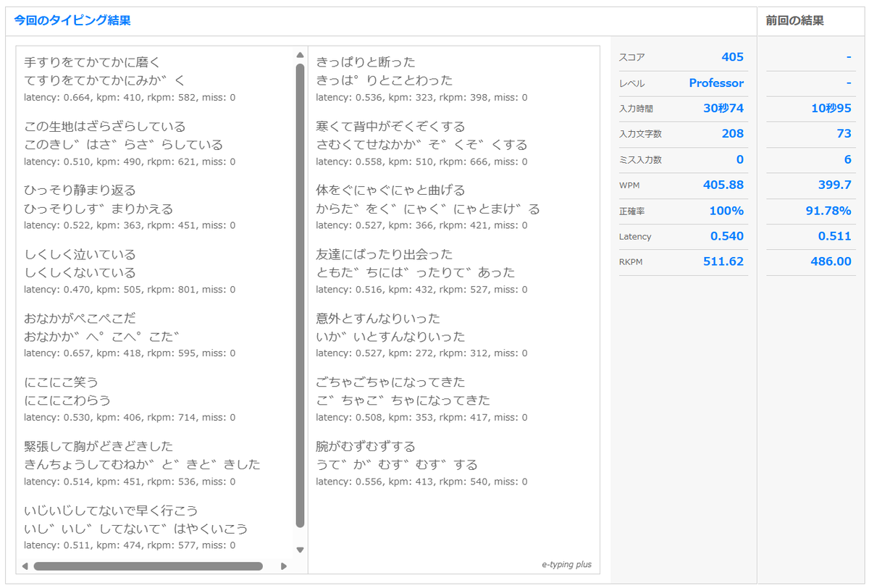Click the phrase いじいじしてないで早く行こう
Screen dimensions: 869x588
(111, 511)
